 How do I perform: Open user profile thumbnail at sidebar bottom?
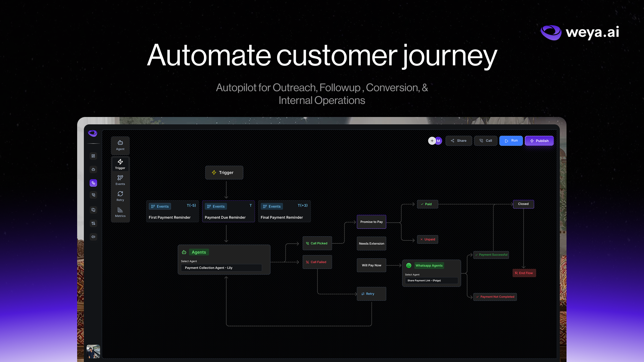coord(93,352)
